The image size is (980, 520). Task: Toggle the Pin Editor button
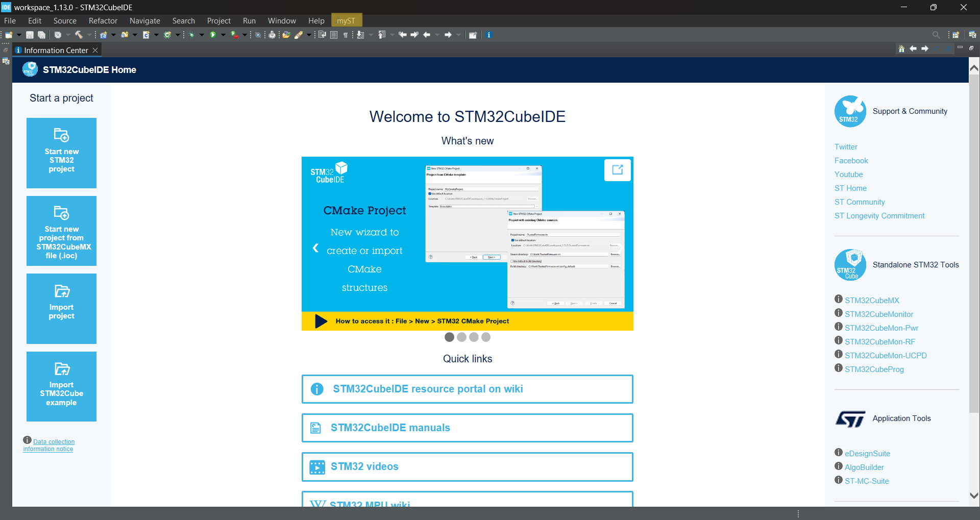tap(473, 34)
